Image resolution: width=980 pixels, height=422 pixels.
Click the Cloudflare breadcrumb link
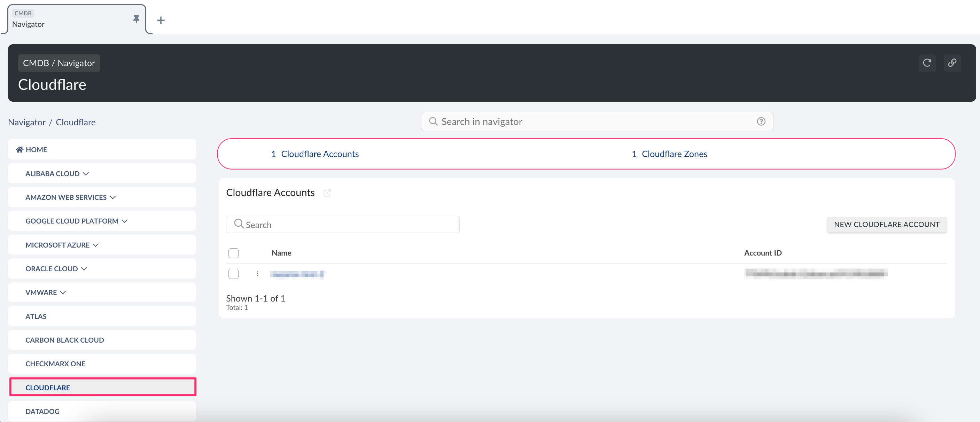tap(75, 122)
